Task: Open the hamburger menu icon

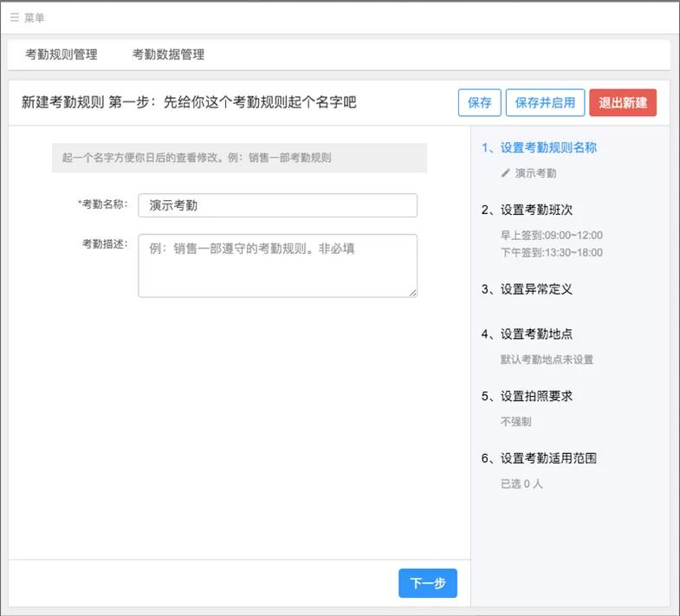Action: point(15,18)
